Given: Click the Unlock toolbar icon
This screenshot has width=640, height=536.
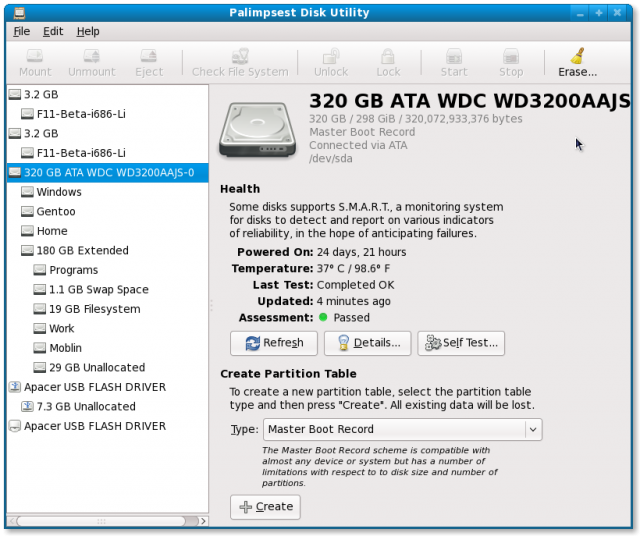Looking at the screenshot, I should coord(331,56).
